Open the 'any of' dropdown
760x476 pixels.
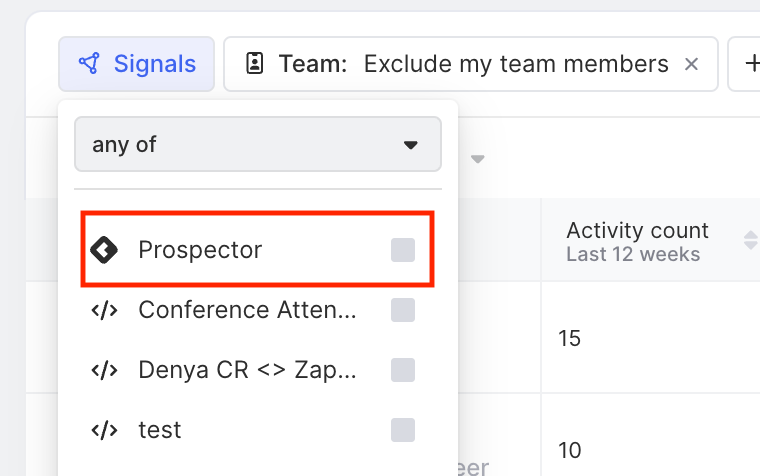257,144
